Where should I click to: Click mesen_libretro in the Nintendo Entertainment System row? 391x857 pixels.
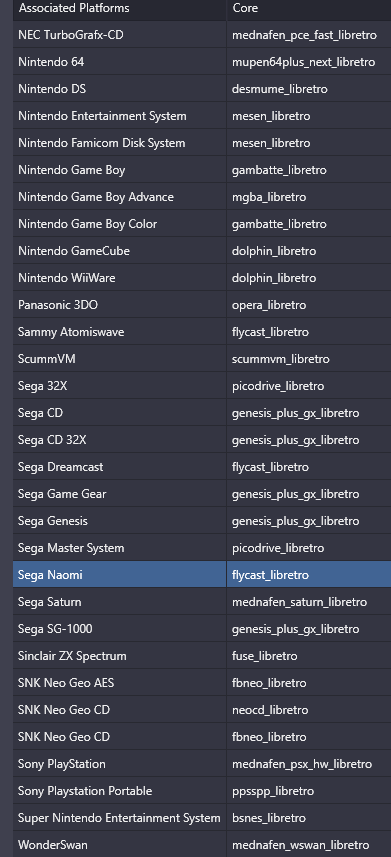click(x=309, y=116)
